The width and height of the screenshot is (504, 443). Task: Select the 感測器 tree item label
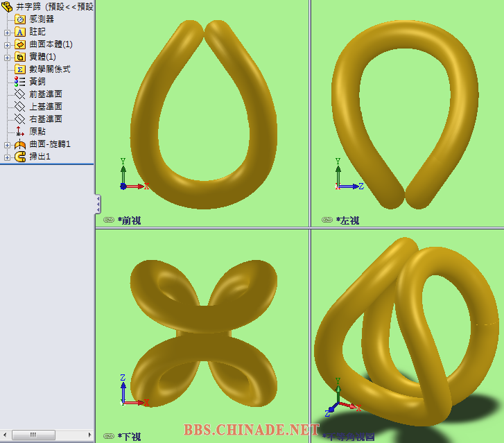[42, 19]
